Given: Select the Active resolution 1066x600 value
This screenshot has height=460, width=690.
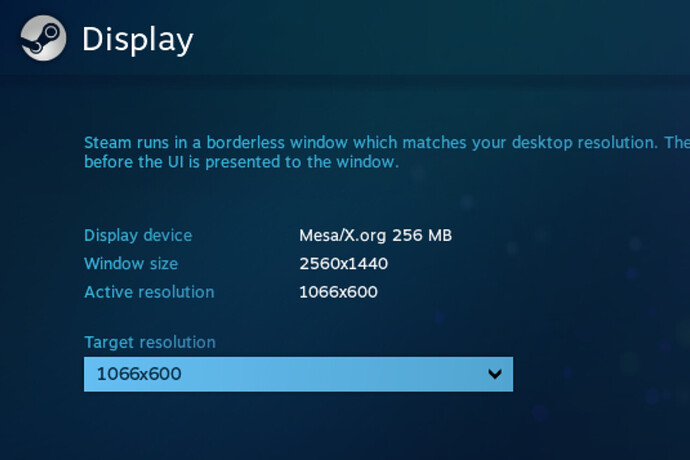Looking at the screenshot, I should point(338,292).
